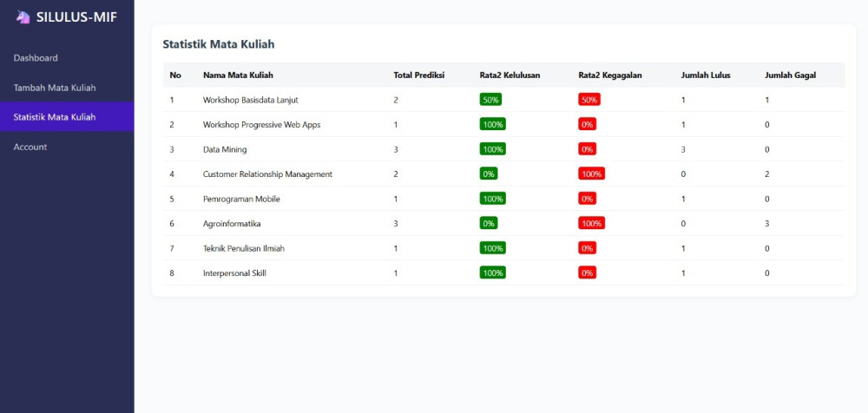The width and height of the screenshot is (868, 413).
Task: Select the Data Mining row name
Action: [x=225, y=149]
